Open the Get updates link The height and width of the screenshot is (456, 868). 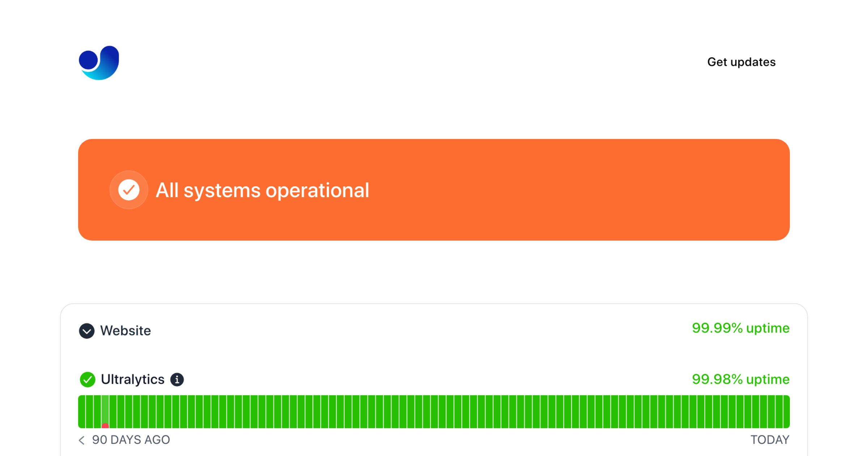point(741,62)
